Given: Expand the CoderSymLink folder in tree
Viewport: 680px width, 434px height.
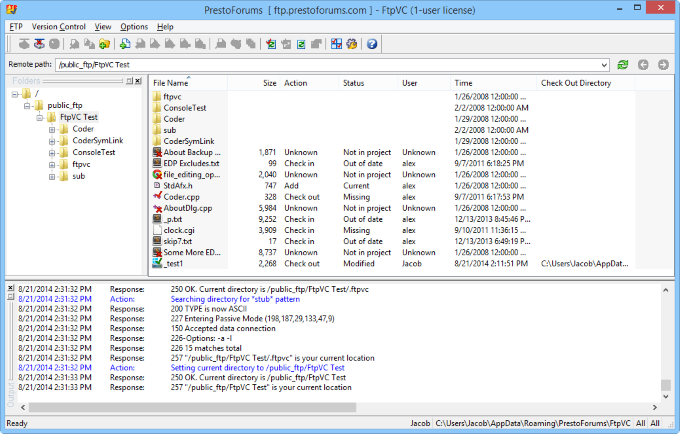Looking at the screenshot, I should tap(52, 141).
